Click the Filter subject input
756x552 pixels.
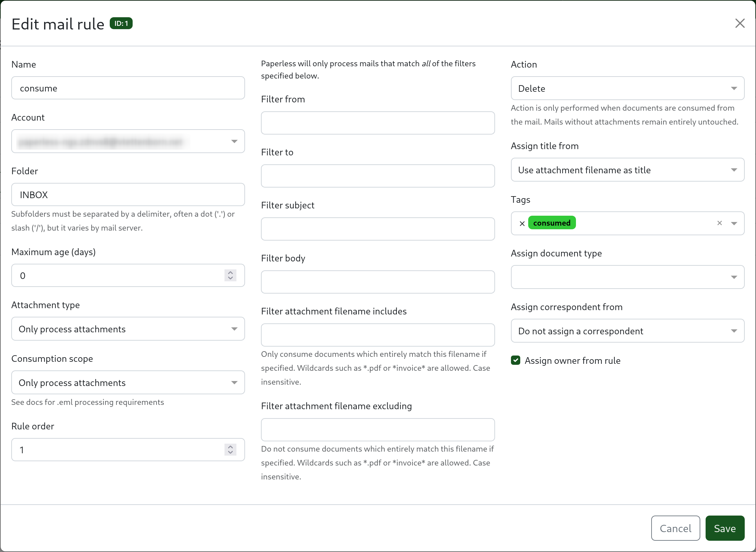click(x=378, y=229)
